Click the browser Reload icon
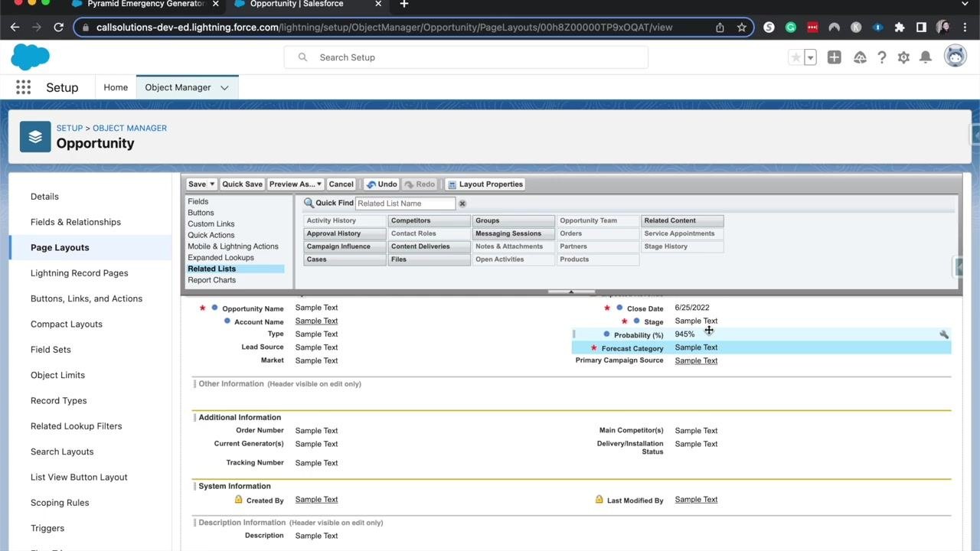980x551 pixels. click(58, 27)
